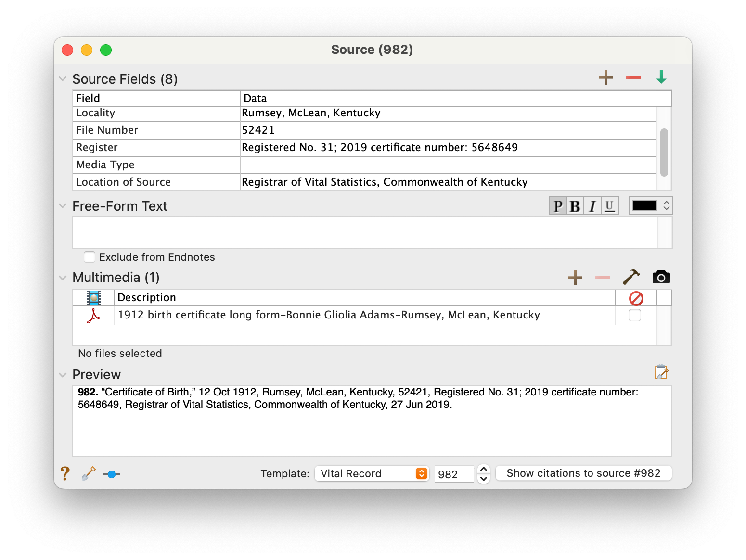Select the Locality data cell Rumsey, McLean, Kentucky
This screenshot has height=560, width=746.
point(448,114)
